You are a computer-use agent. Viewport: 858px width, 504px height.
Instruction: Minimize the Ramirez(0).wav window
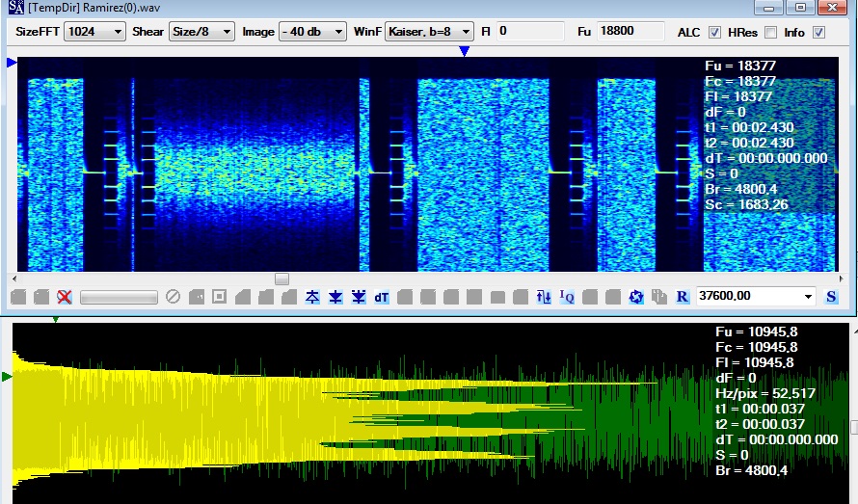click(768, 8)
